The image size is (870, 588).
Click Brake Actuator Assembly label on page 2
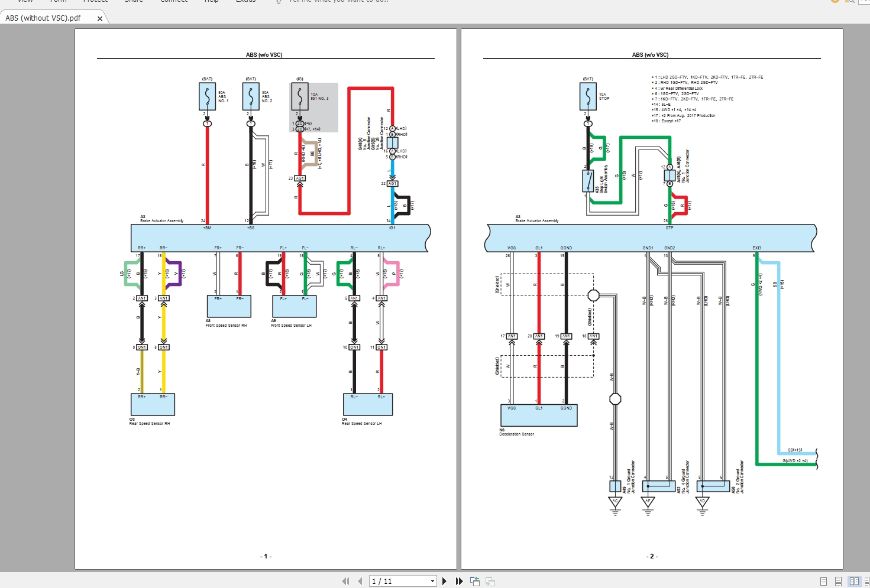536,221
